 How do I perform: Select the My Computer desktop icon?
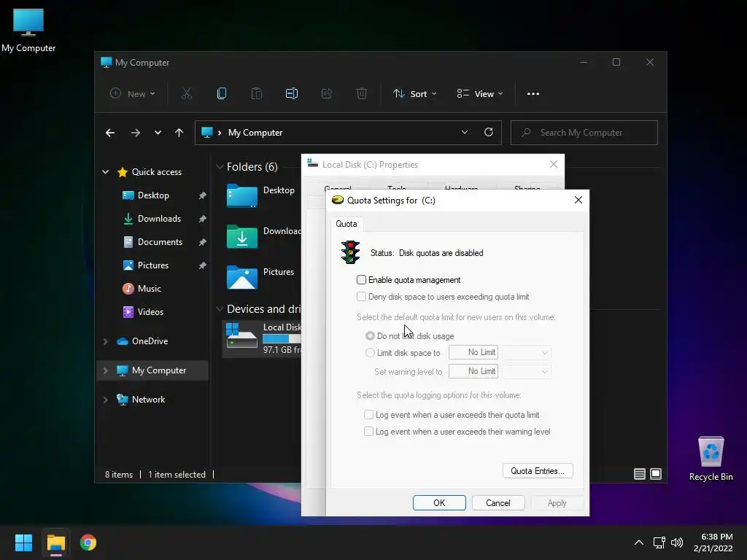click(x=28, y=31)
